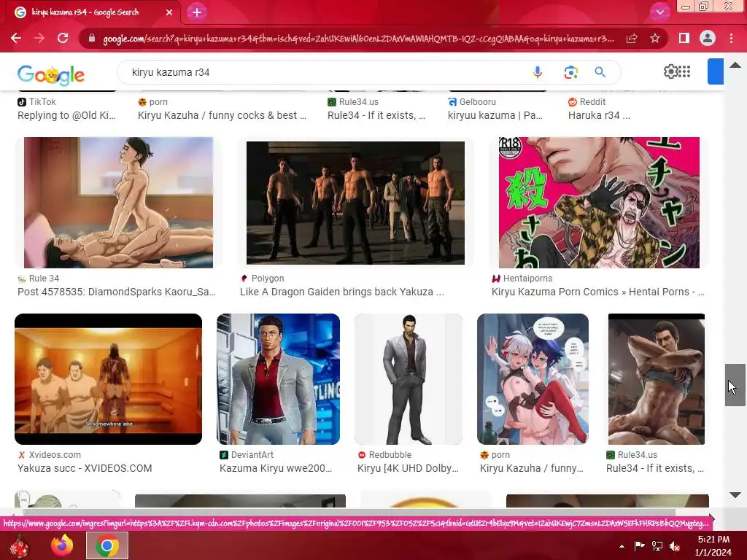Search by image with Google Lens
This screenshot has width=747, height=560.
point(570,72)
